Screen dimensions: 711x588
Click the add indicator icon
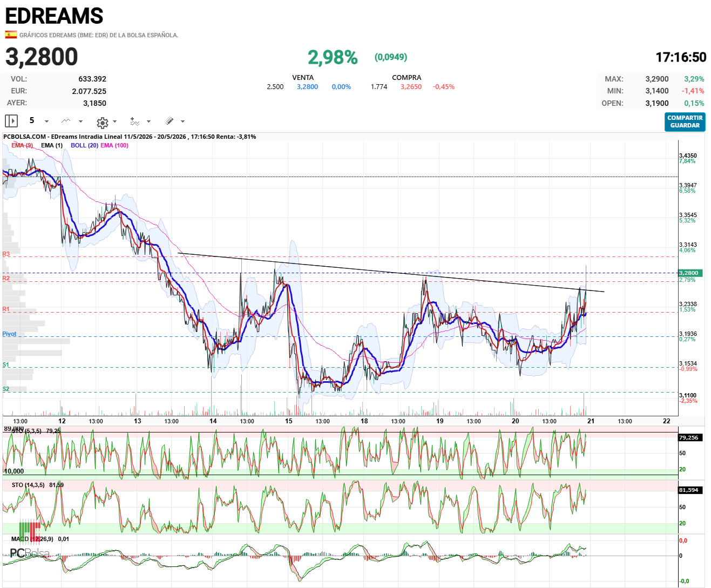point(134,121)
